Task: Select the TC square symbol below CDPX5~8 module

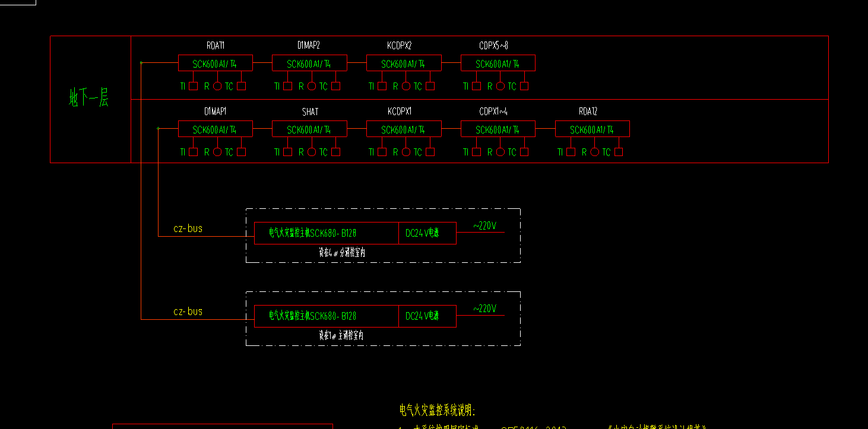Action: point(524,86)
